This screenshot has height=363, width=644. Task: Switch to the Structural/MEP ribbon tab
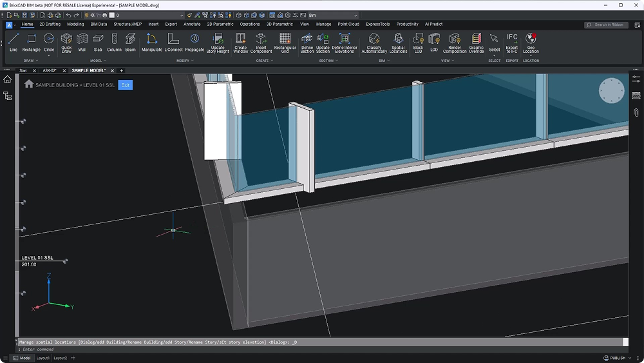(x=128, y=25)
